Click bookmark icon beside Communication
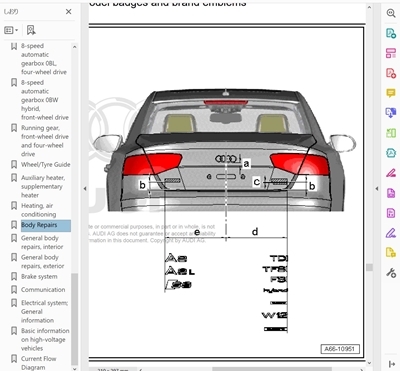 (x=14, y=289)
